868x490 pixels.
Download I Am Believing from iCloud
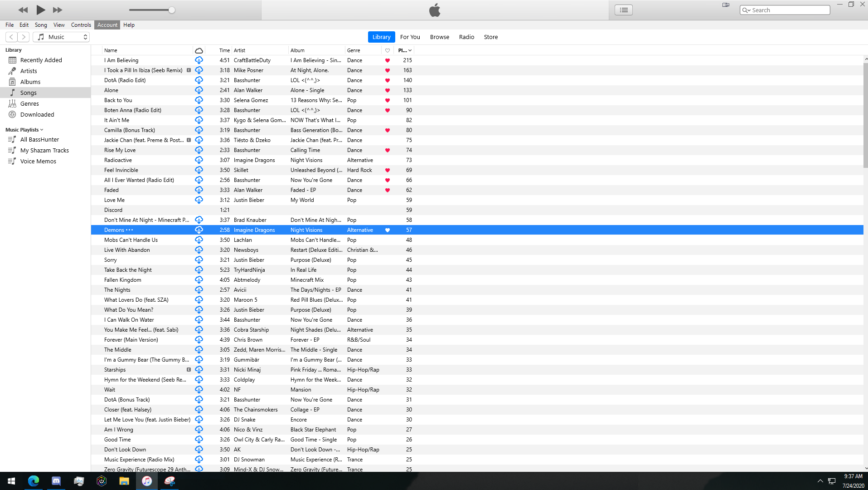[199, 60]
